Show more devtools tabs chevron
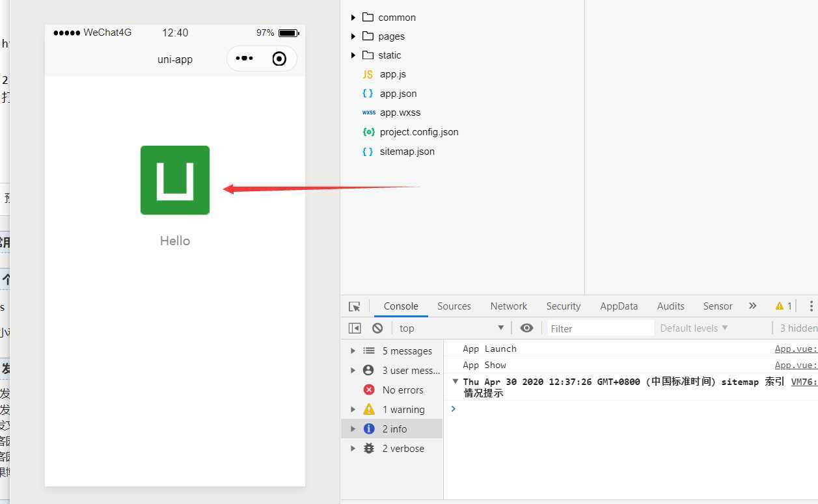The width and height of the screenshot is (818, 504). click(x=753, y=306)
